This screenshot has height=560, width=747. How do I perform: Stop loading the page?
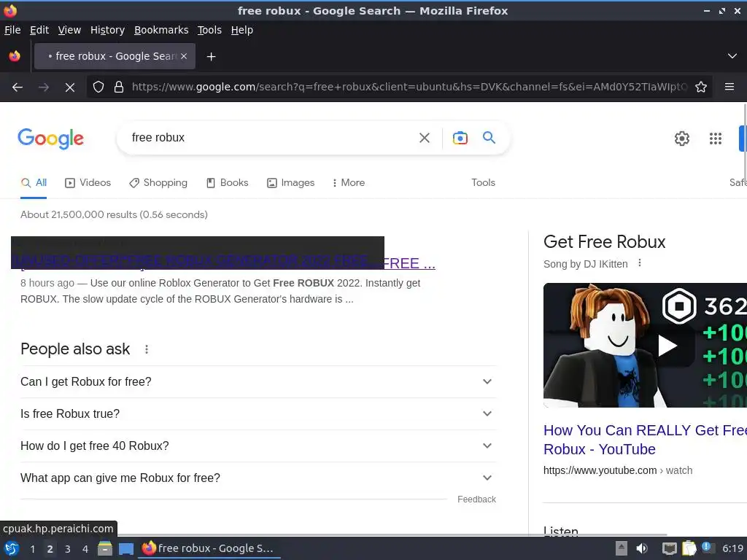(69, 87)
